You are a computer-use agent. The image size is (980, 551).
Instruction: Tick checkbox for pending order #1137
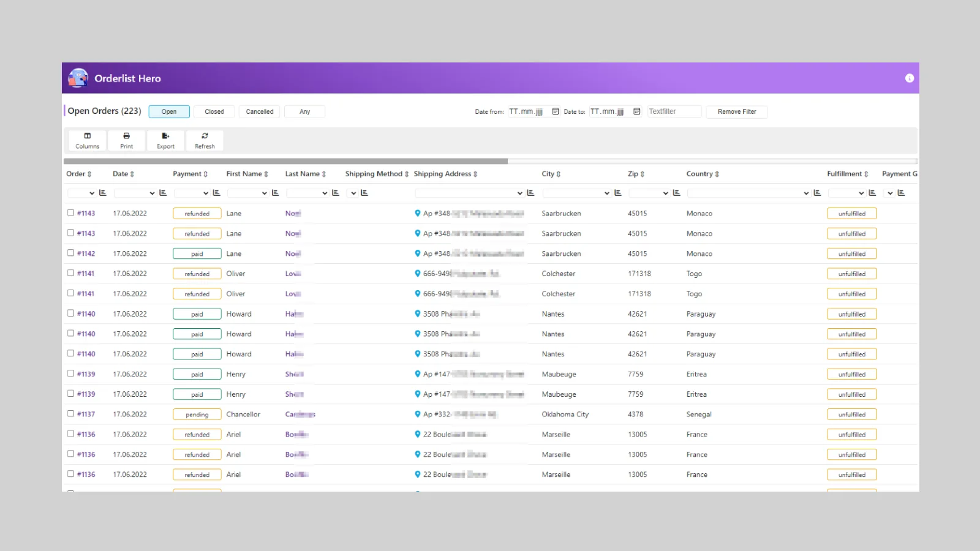[70, 414]
